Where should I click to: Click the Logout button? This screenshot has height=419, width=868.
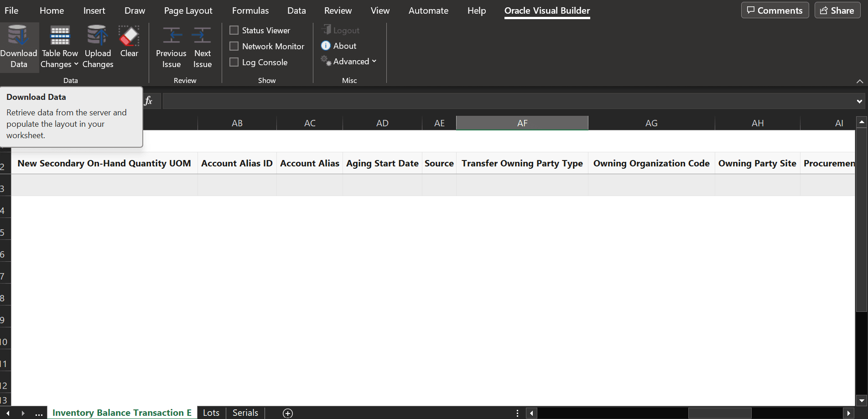340,30
